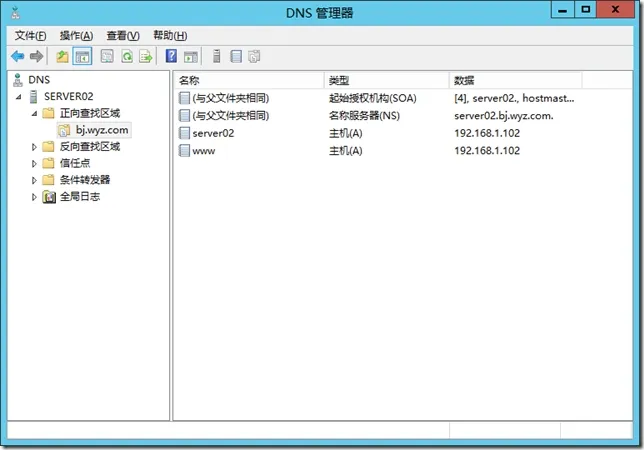This screenshot has height=450, width=644.
Task: Collapse the 正向查找区域 node
Action: (x=34, y=113)
